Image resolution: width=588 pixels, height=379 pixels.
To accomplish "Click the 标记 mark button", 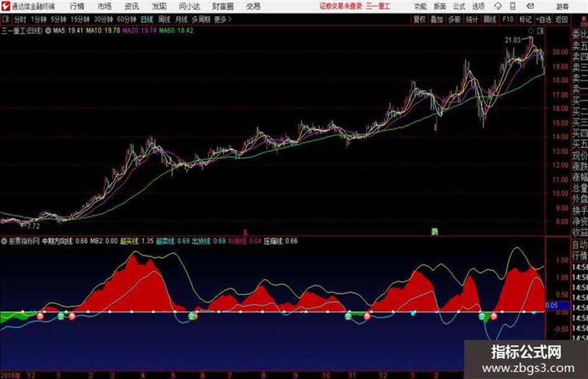I will tap(525, 19).
